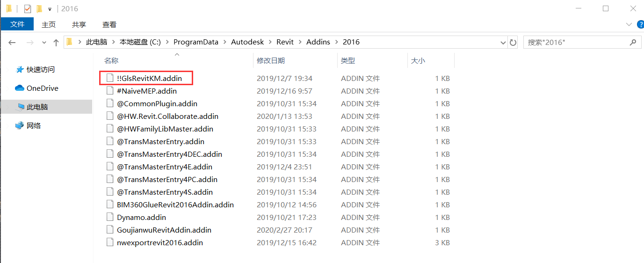Click file icon of @TransMasterEntry4E.addin
The width and height of the screenshot is (644, 263).
point(110,167)
